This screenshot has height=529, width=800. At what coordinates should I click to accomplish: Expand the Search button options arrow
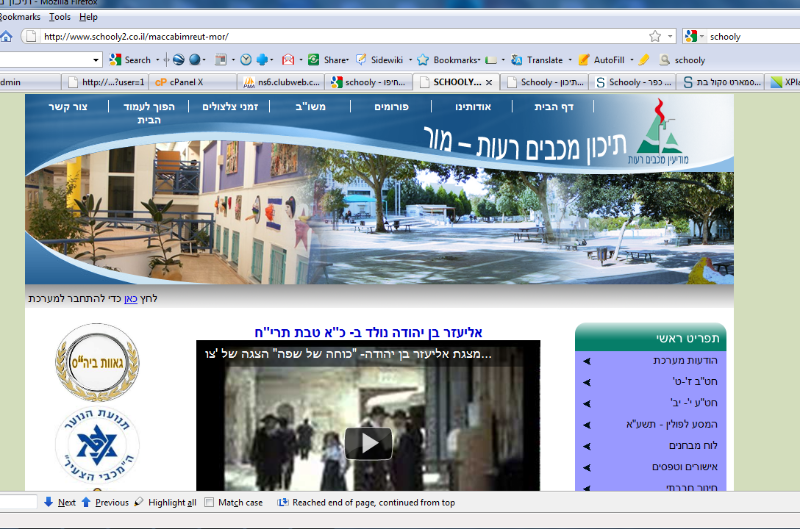157,60
